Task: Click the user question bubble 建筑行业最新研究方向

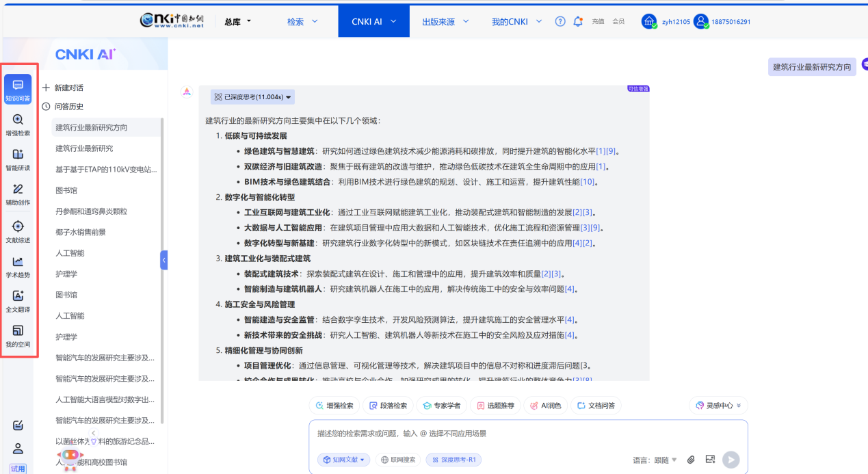Action: (812, 66)
